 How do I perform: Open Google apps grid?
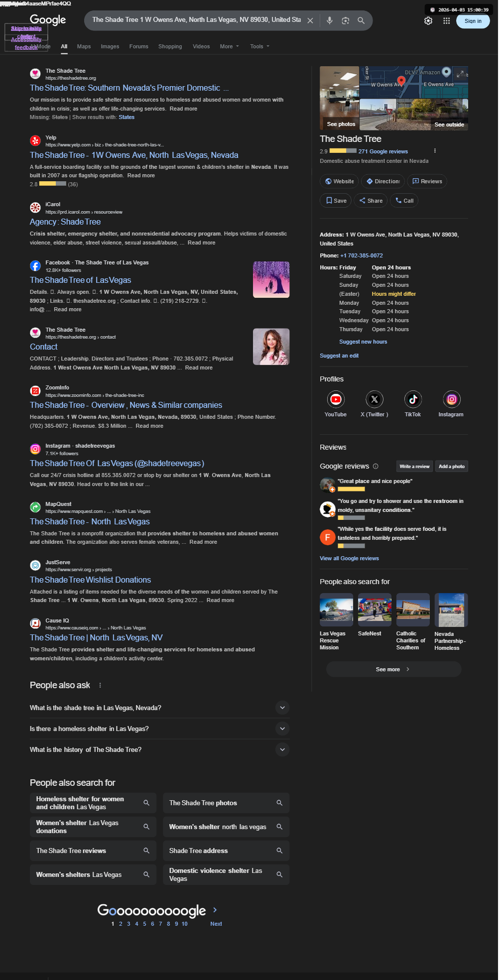click(446, 21)
